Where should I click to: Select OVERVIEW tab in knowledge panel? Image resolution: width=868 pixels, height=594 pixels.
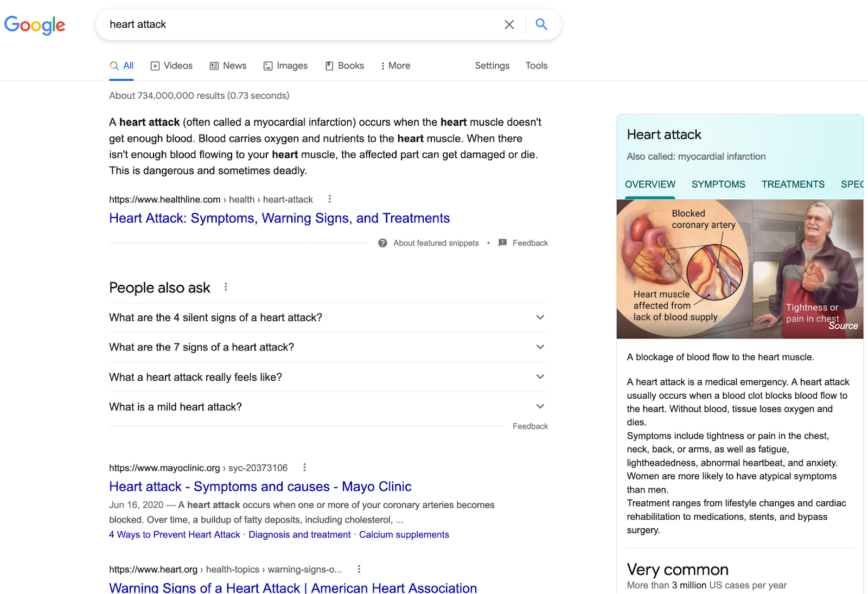click(650, 184)
